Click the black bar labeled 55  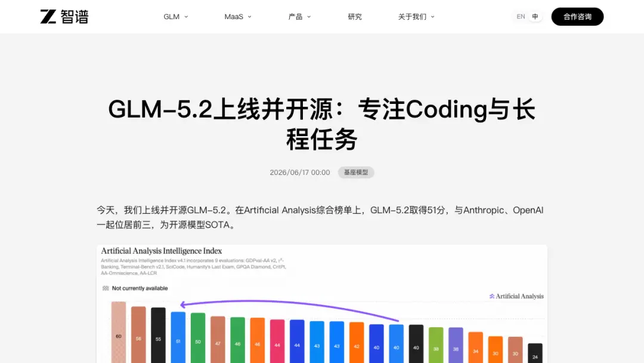(x=158, y=335)
